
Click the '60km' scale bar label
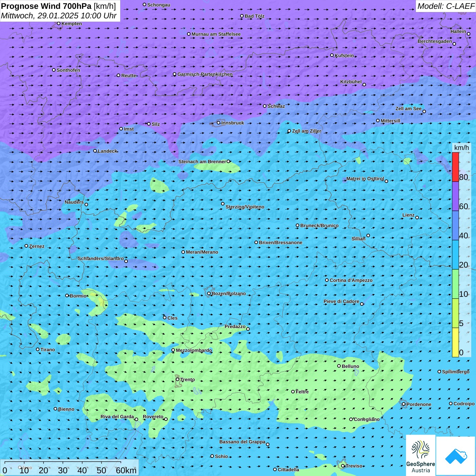126,470
